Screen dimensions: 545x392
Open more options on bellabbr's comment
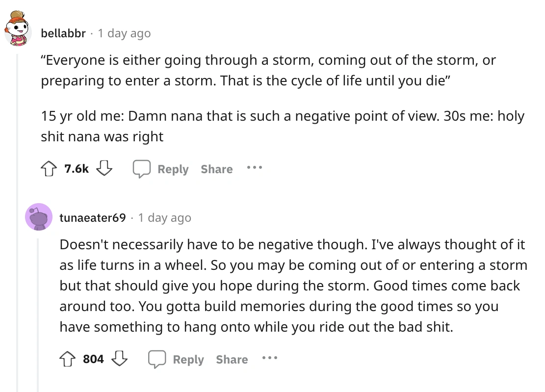(255, 168)
